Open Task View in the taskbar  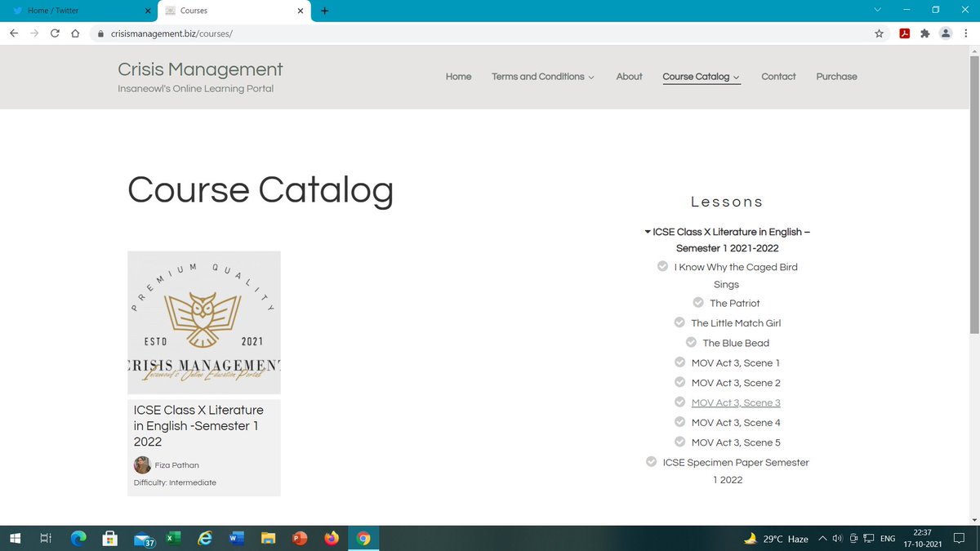pos(46,539)
